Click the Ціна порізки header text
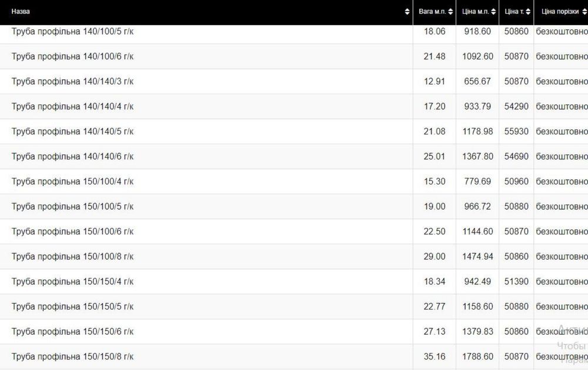The width and height of the screenshot is (588, 370). [559, 12]
